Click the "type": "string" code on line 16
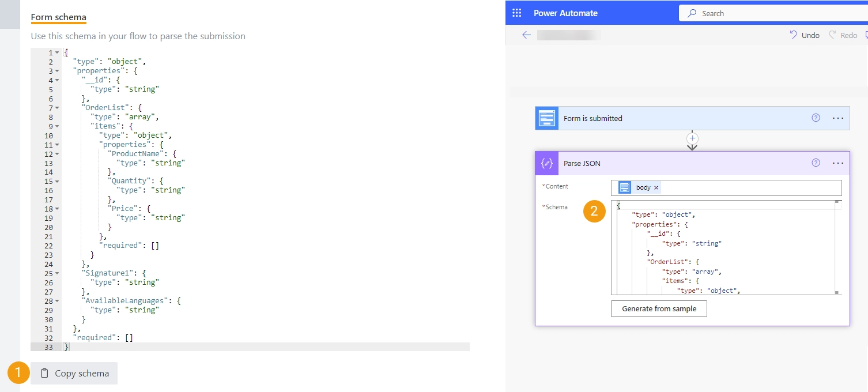This screenshot has width=868, height=392. pyautogui.click(x=150, y=190)
